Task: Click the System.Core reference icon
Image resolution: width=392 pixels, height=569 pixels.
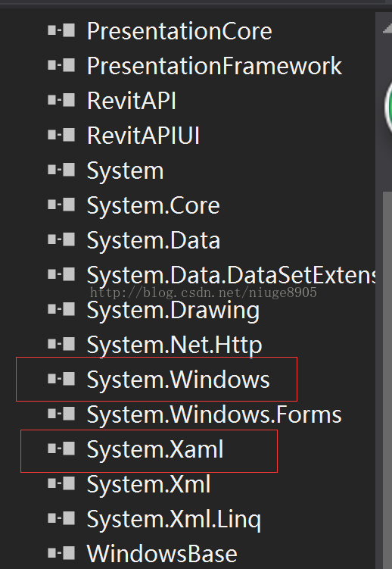Action: [61, 205]
